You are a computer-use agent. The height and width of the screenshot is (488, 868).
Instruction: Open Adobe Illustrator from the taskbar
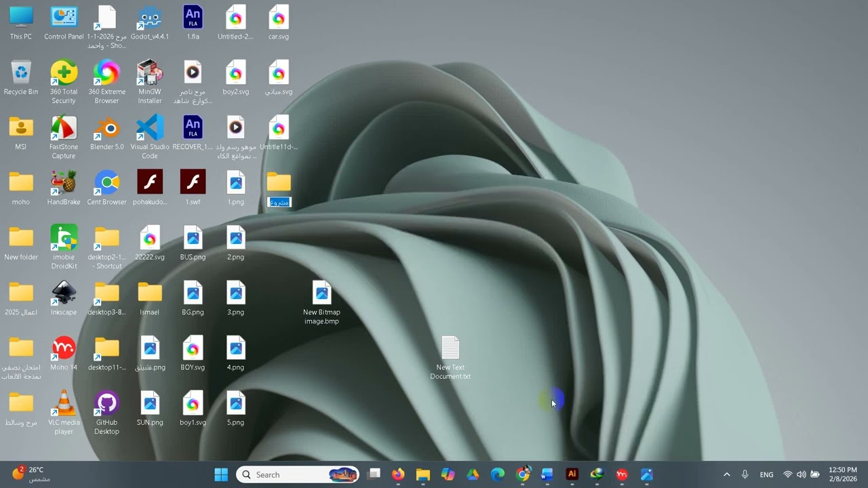click(x=572, y=474)
